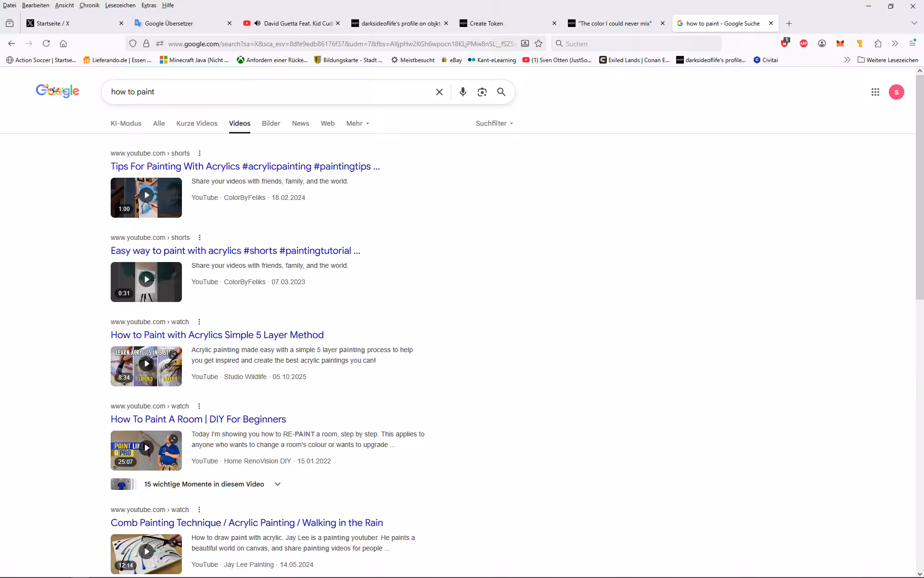Open the Firefox account avatar icon
This screenshot has height=578, width=924.
pyautogui.click(x=822, y=43)
